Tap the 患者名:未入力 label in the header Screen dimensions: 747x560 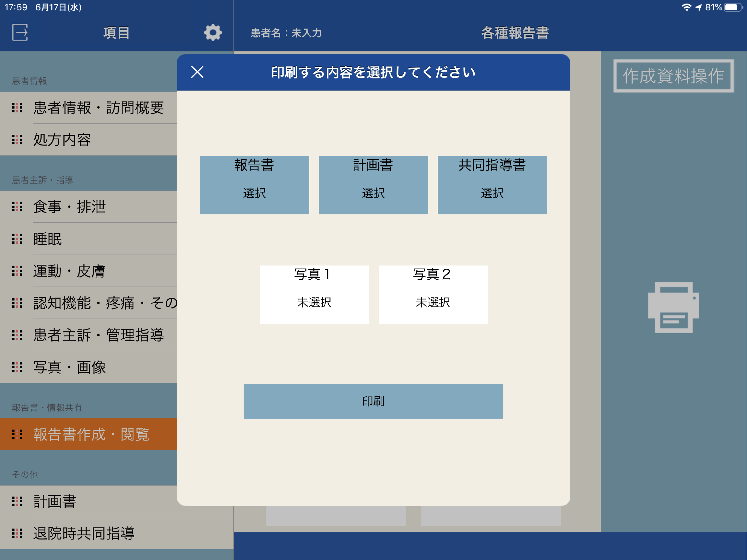point(286,33)
